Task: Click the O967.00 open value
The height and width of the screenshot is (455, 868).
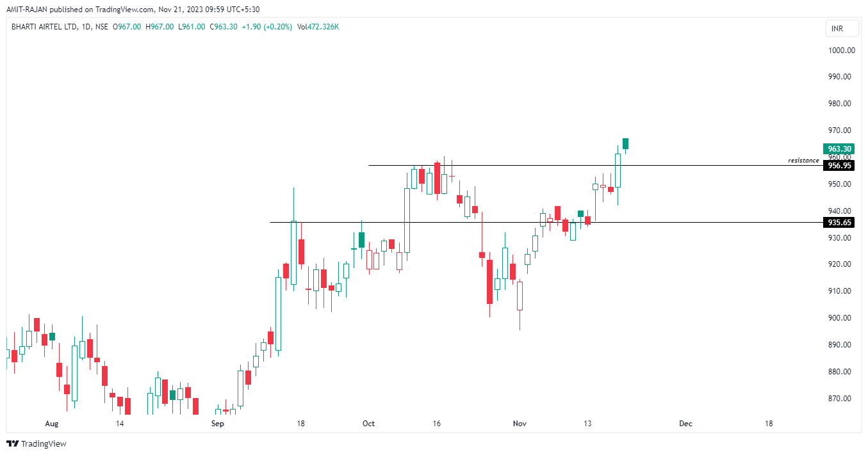Action: (126, 27)
